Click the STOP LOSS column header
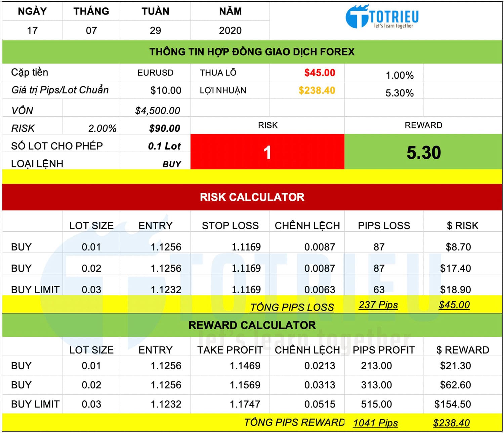The height and width of the screenshot is (433, 504). (x=230, y=226)
